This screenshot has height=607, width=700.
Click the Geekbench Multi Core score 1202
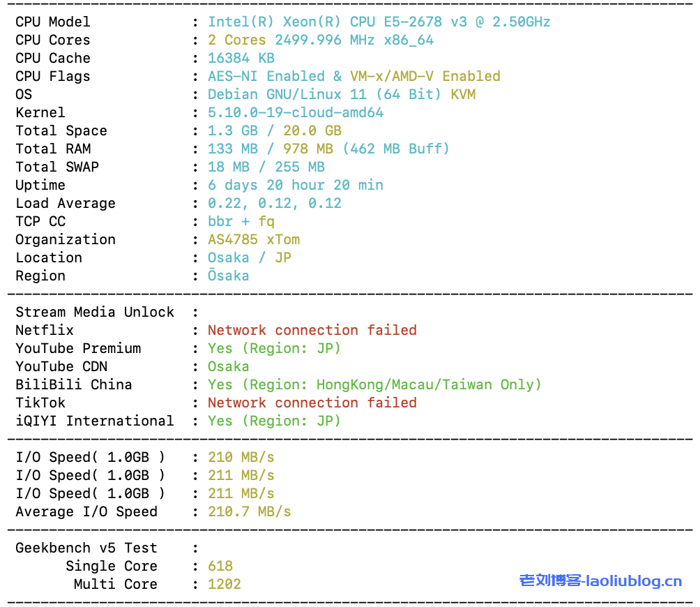pyautogui.click(x=225, y=584)
